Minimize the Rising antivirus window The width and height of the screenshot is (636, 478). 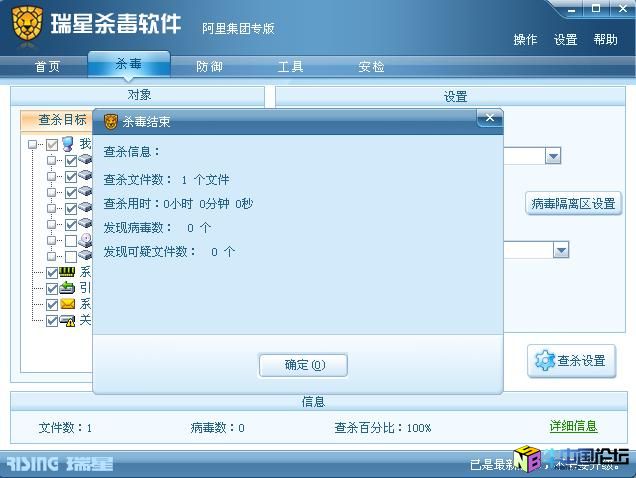tap(572, 9)
